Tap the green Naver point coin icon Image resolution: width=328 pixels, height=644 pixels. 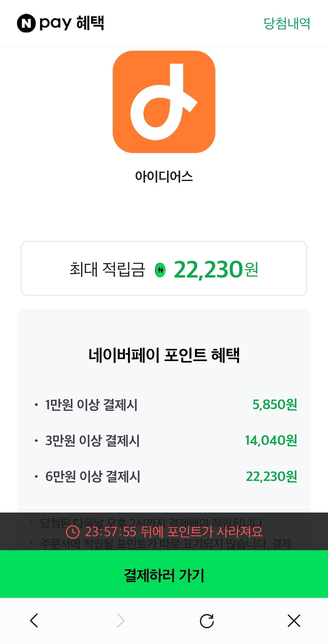point(160,270)
